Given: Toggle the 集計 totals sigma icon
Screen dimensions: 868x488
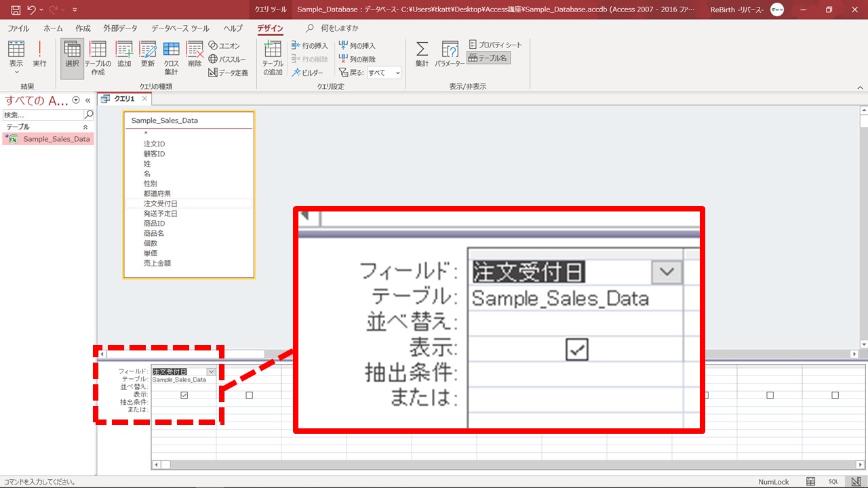Looking at the screenshot, I should 422,54.
